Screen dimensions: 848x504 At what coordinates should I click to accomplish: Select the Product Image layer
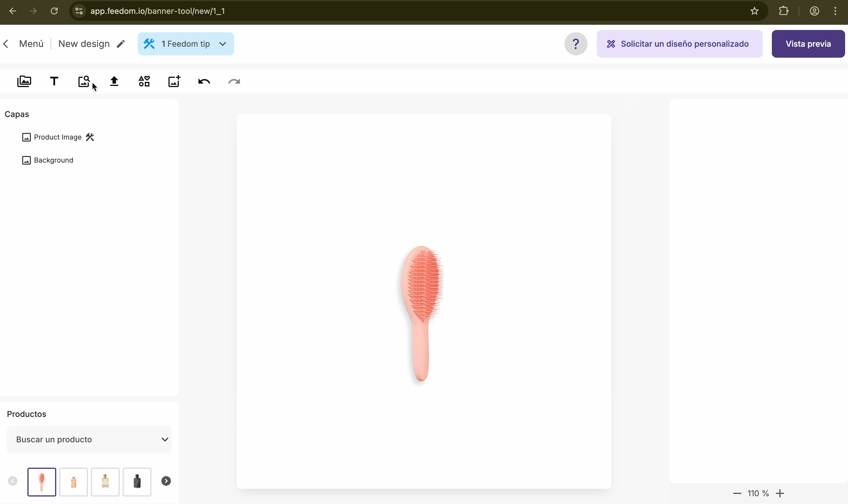click(58, 137)
